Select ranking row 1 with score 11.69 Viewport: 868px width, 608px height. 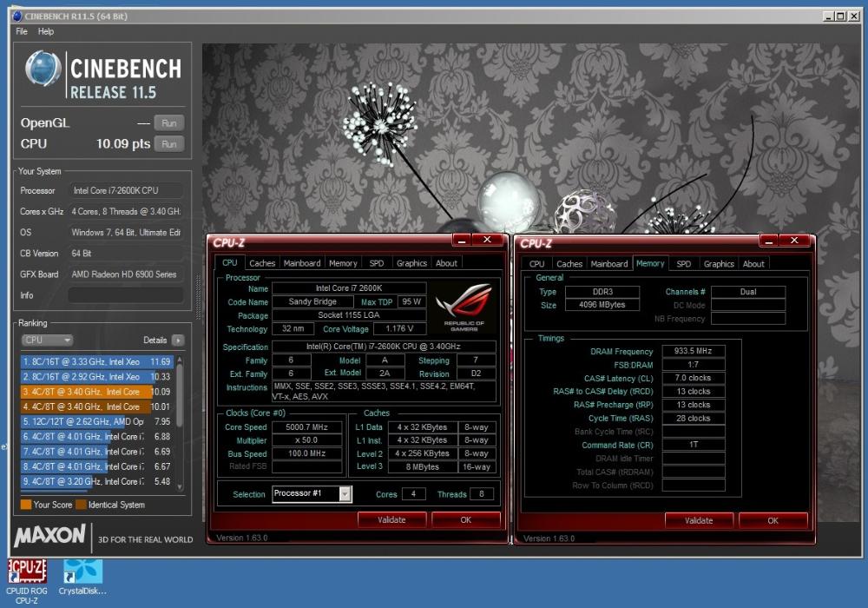(97, 361)
